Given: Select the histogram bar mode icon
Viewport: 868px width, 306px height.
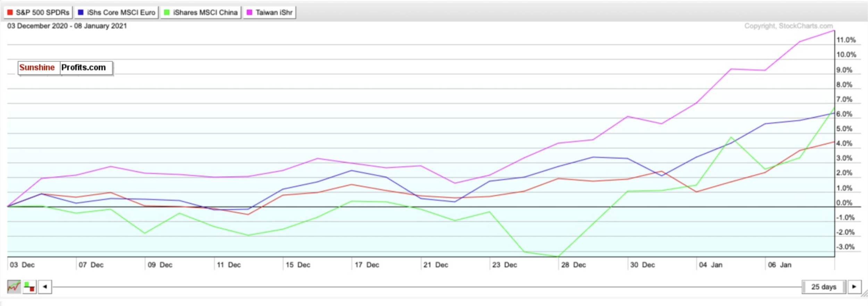Looking at the screenshot, I should [x=30, y=287].
